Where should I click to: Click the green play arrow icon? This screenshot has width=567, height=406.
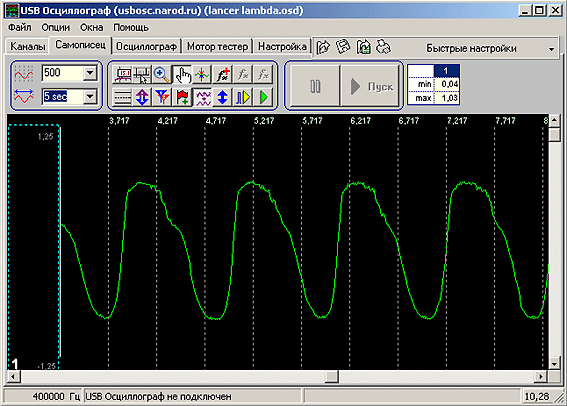click(264, 97)
